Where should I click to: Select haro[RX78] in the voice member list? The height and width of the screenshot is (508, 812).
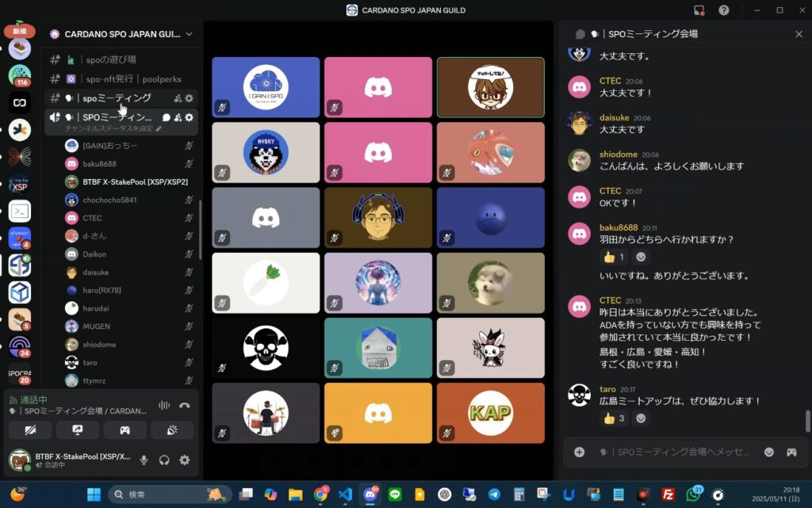pos(129,290)
